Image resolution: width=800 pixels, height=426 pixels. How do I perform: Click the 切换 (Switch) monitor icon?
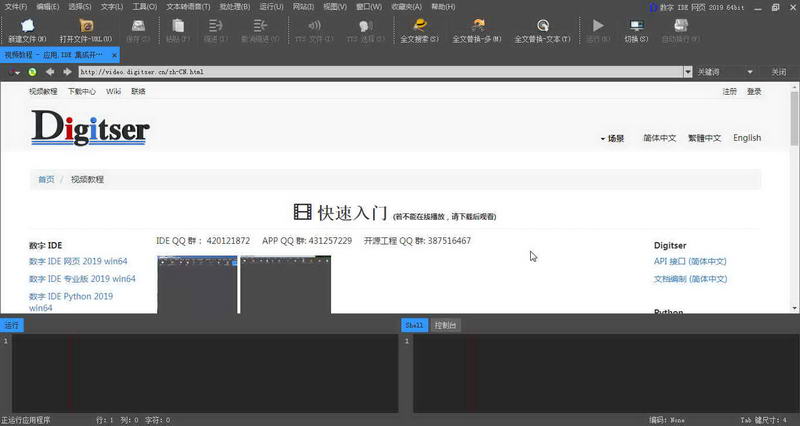pyautogui.click(x=636, y=25)
